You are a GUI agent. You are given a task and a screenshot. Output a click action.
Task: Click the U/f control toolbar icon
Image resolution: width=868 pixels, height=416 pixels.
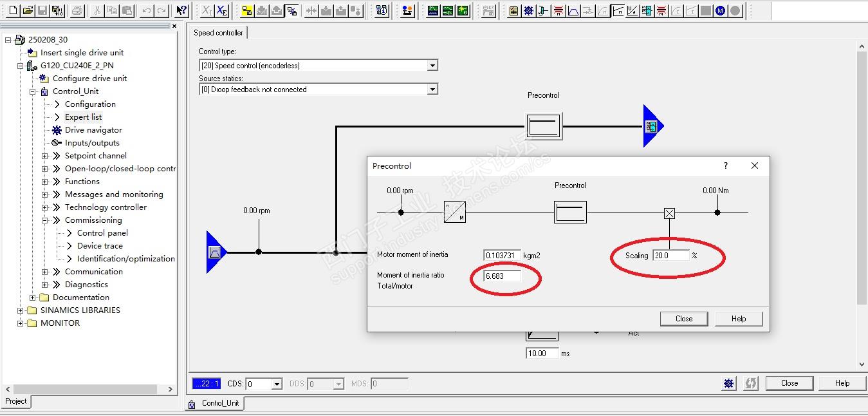click(632, 10)
